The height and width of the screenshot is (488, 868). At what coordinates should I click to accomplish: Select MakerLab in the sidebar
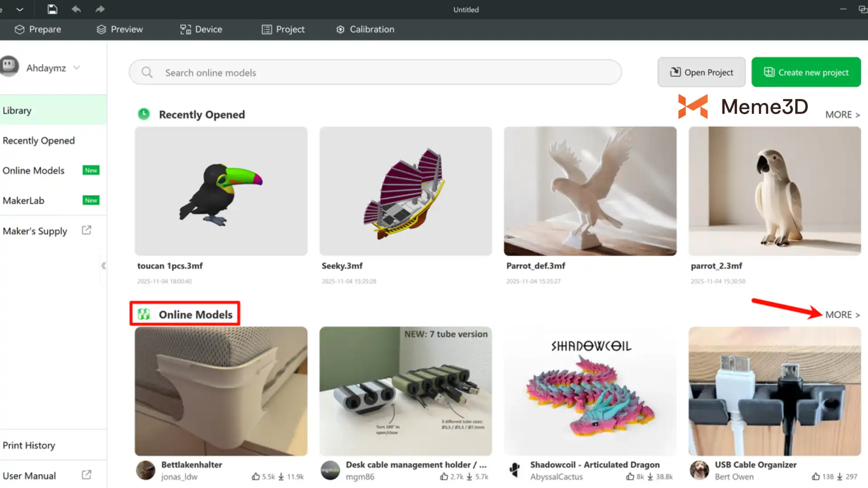click(24, 201)
